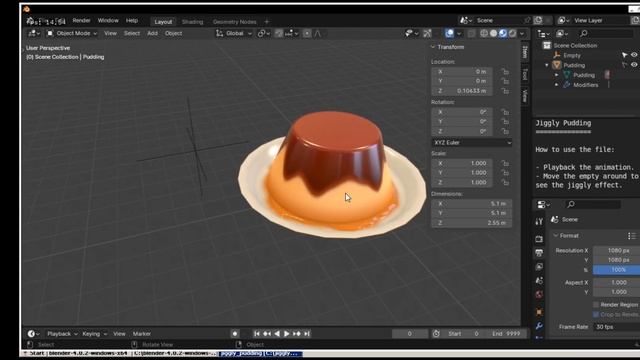Play the animation forward

(287, 334)
